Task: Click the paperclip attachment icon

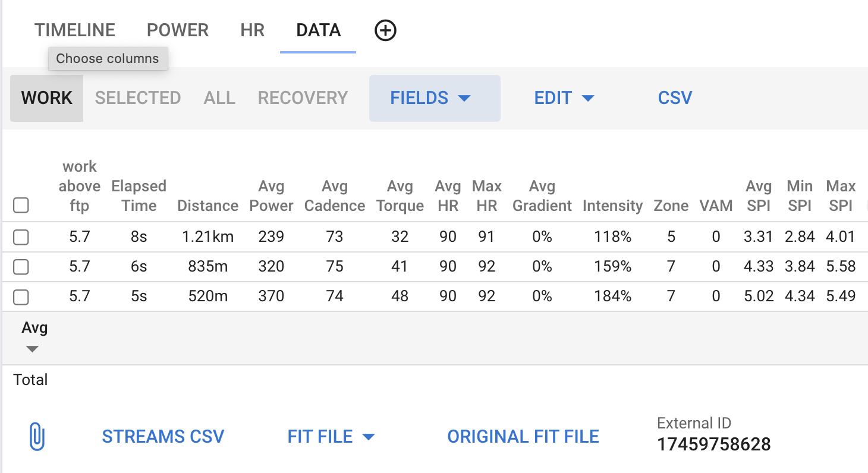Action: (37, 437)
